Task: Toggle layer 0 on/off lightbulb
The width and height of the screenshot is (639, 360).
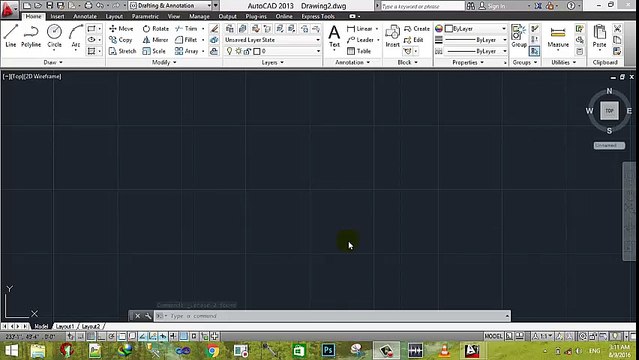Action: pos(229,51)
